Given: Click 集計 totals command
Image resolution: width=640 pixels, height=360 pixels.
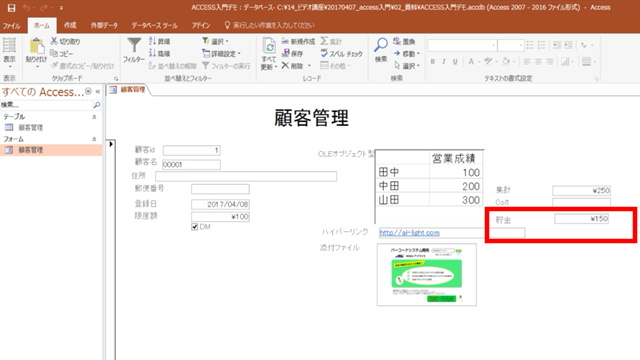Looking at the screenshot, I should (x=331, y=41).
